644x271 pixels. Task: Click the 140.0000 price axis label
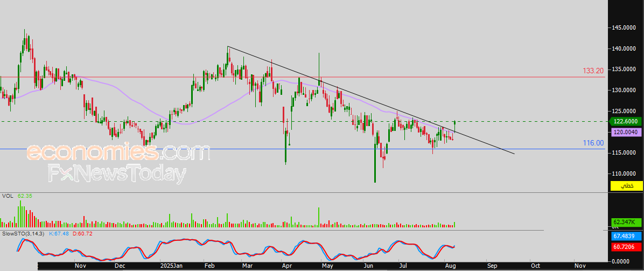[625, 48]
